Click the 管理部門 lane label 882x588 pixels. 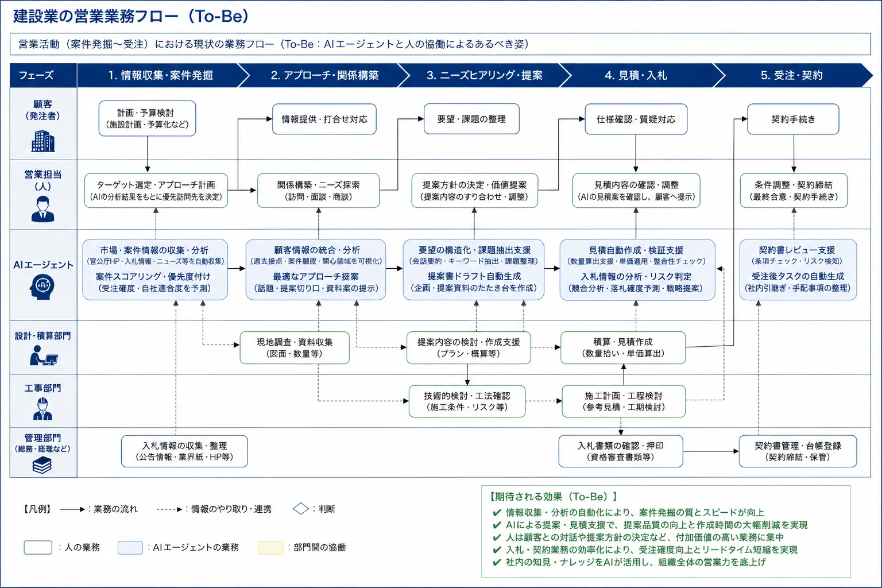[42, 443]
